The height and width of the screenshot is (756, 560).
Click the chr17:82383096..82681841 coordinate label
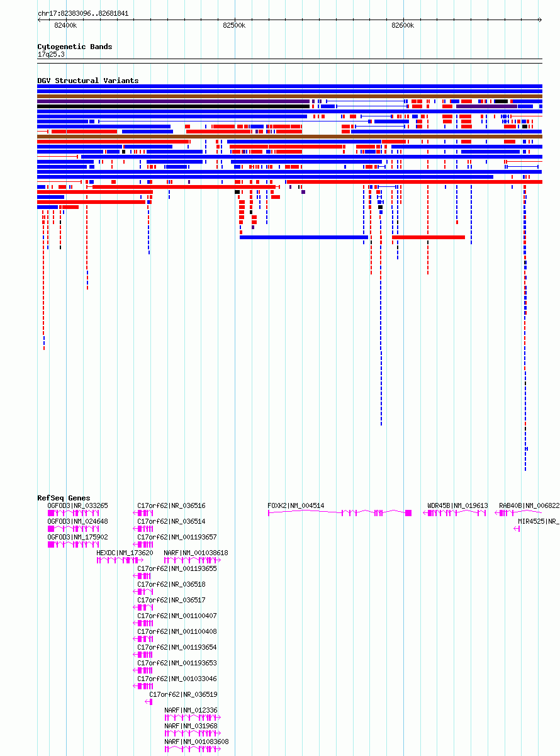click(83, 13)
